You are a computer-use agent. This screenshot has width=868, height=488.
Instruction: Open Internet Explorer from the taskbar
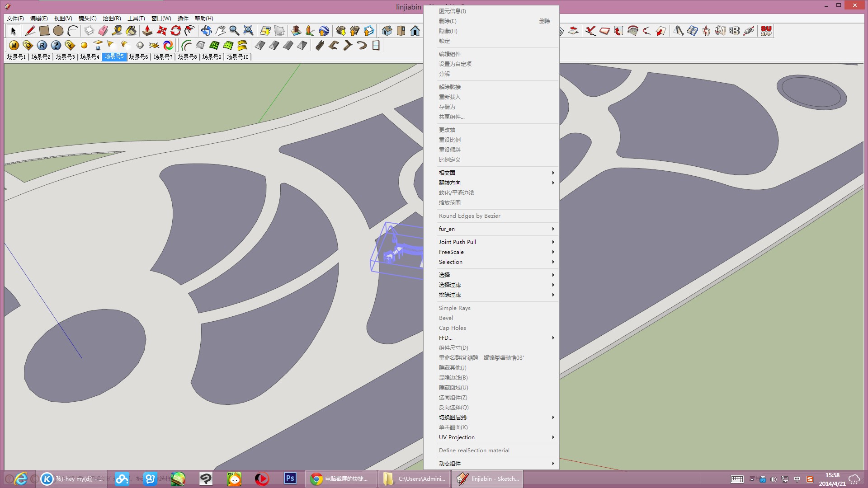point(21,479)
